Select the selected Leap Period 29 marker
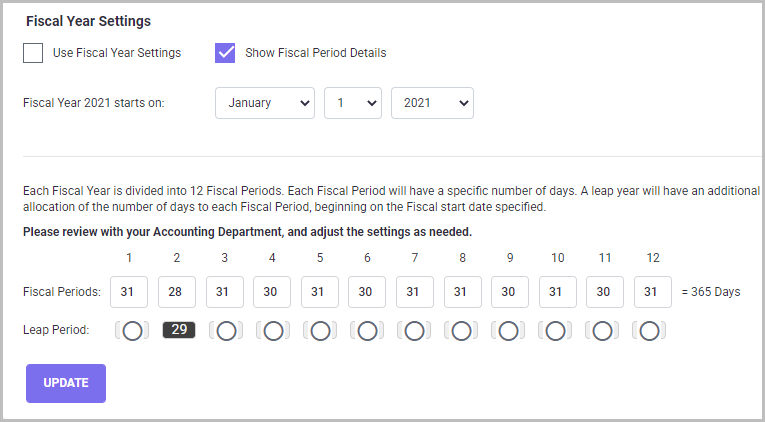The image size is (765, 422). click(x=179, y=330)
